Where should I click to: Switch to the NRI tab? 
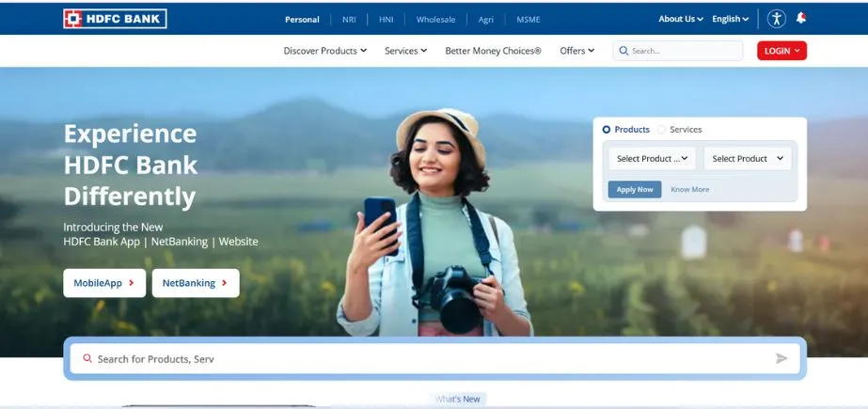349,20
